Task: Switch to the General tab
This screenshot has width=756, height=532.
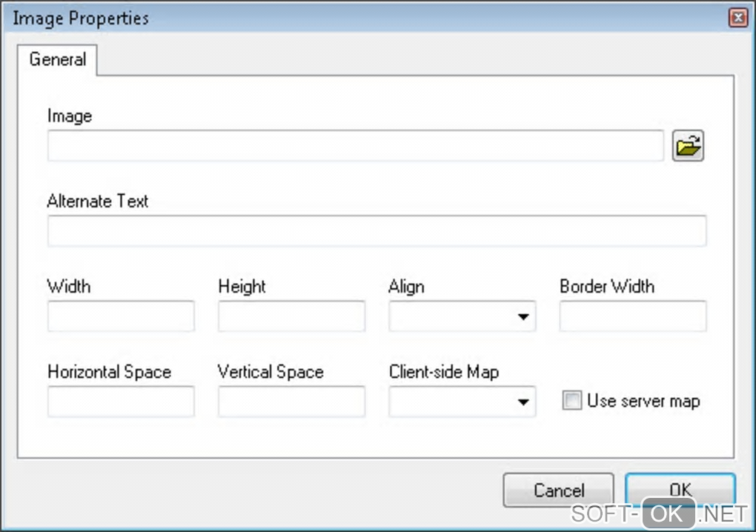Action: (58, 59)
